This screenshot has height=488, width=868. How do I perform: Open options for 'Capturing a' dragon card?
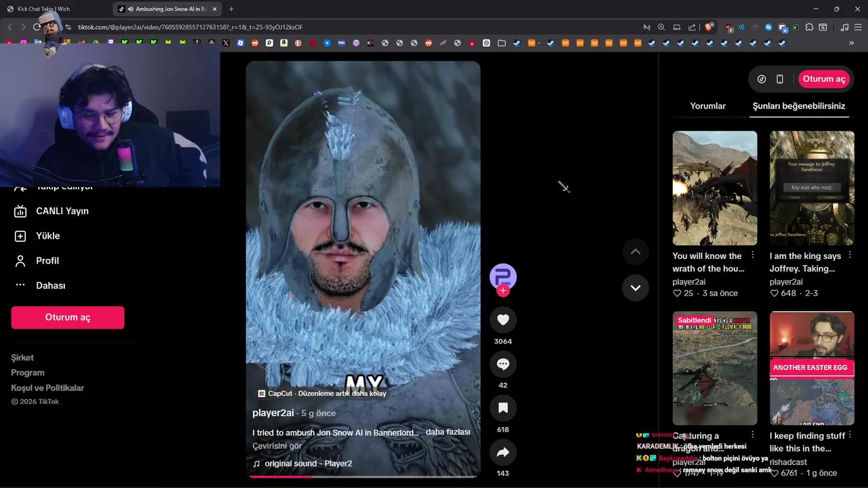(753, 434)
